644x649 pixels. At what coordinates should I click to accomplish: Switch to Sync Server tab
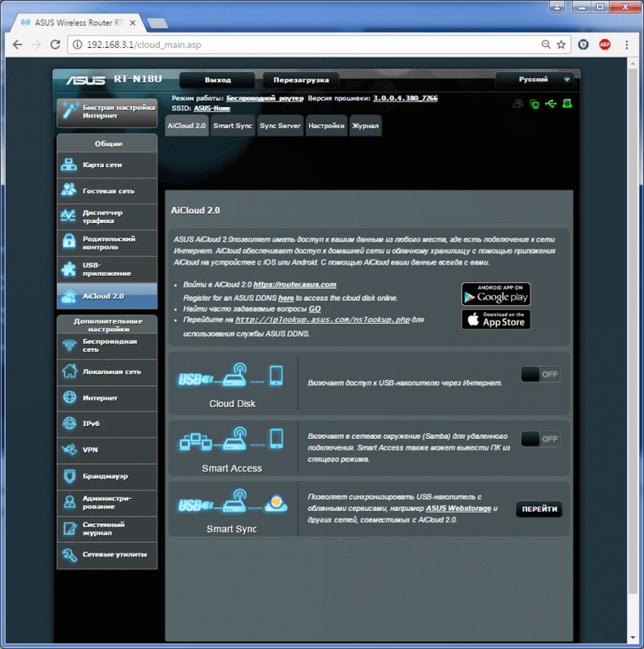pos(280,126)
